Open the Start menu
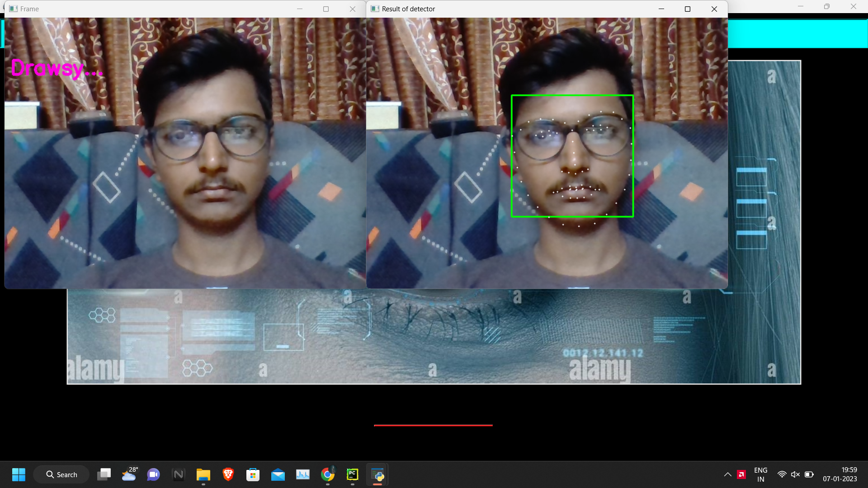The image size is (868, 488). click(x=19, y=475)
